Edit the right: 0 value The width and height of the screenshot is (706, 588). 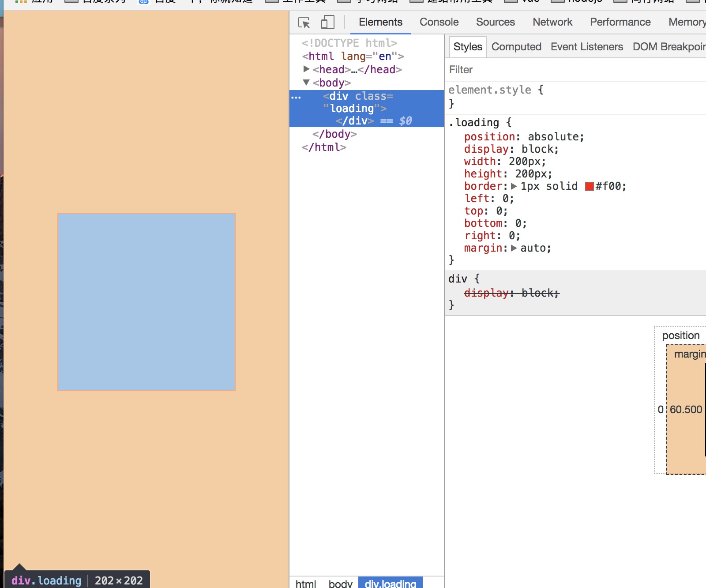point(512,236)
